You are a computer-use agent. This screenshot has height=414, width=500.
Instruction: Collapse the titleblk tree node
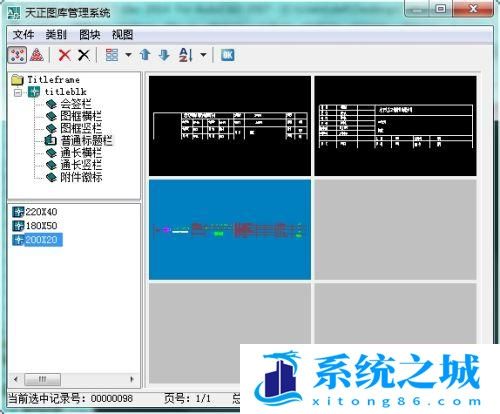[18, 92]
